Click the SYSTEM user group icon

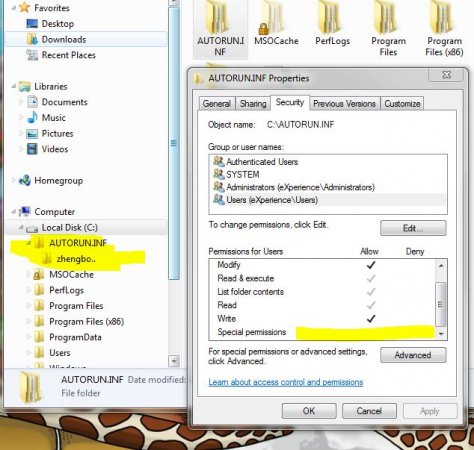coord(219,174)
